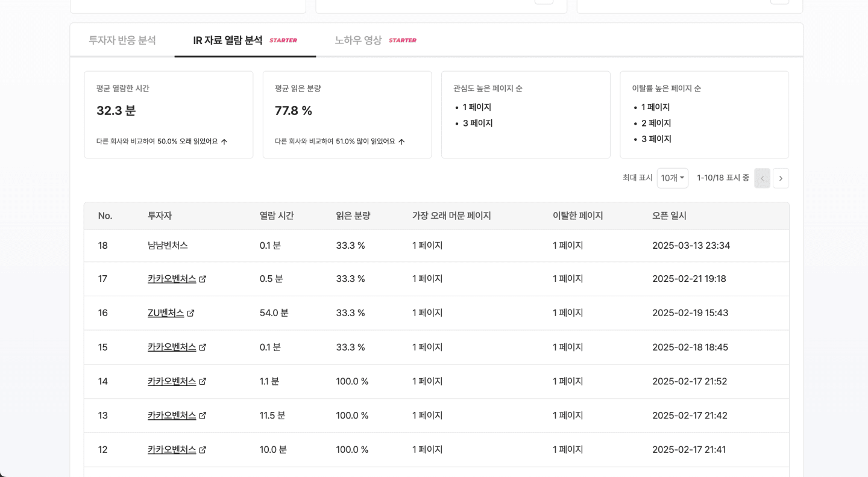This screenshot has width=868, height=477.
Task: Open 카카오벤처스 link in row 15
Action: pyautogui.click(x=172, y=348)
